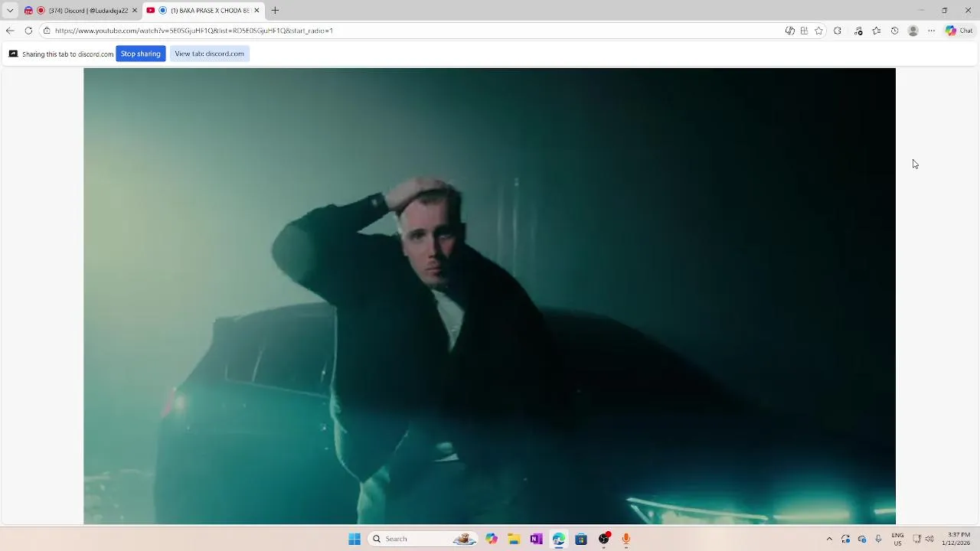Restore down the browser window
980x551 pixels.
pos(944,10)
